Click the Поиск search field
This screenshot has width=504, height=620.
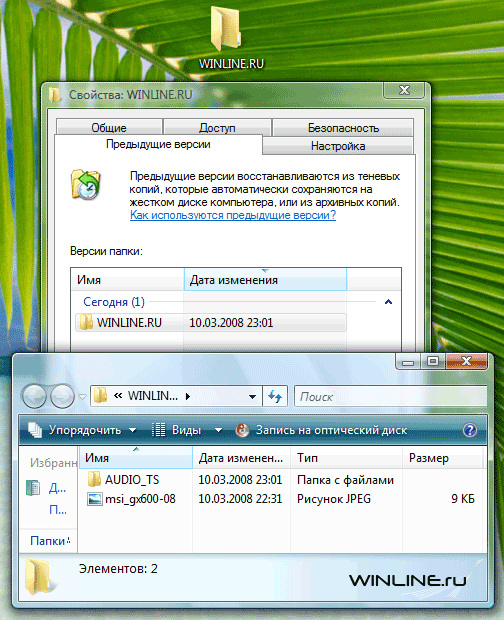point(391,396)
